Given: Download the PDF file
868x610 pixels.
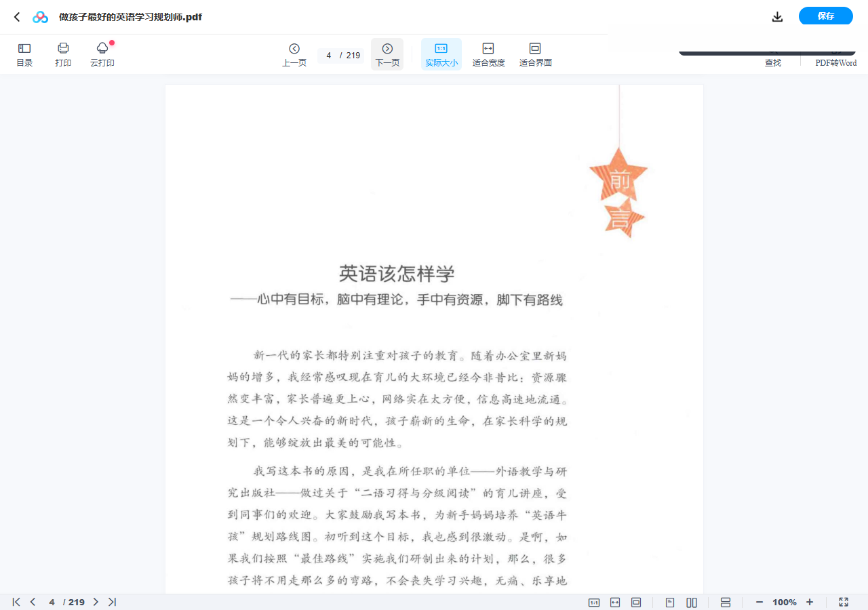Looking at the screenshot, I should tap(777, 17).
